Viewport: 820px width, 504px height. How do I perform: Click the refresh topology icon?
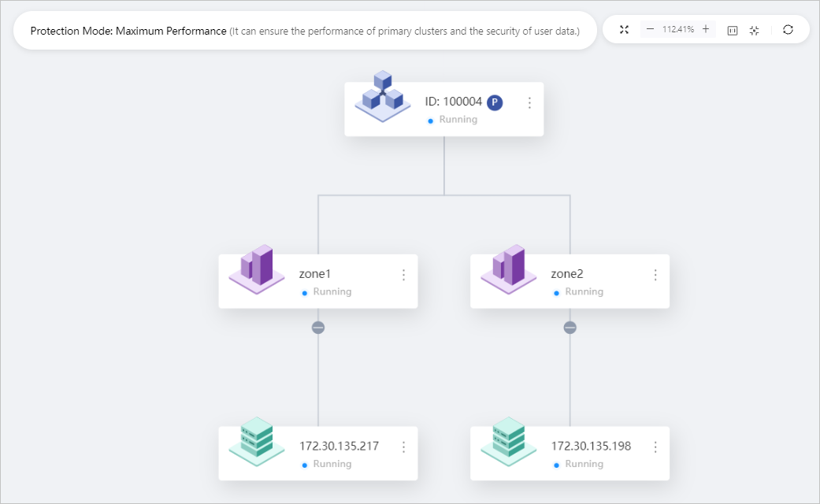788,29
